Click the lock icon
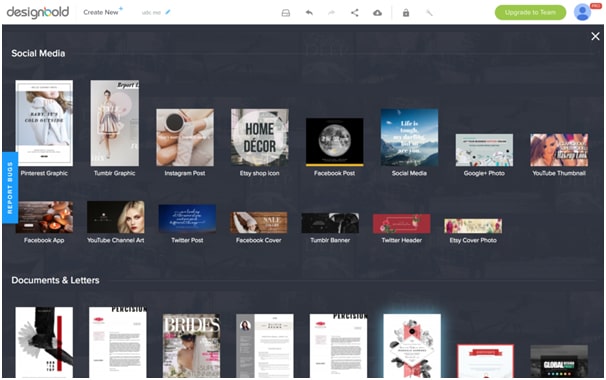The image size is (606, 380). (406, 13)
